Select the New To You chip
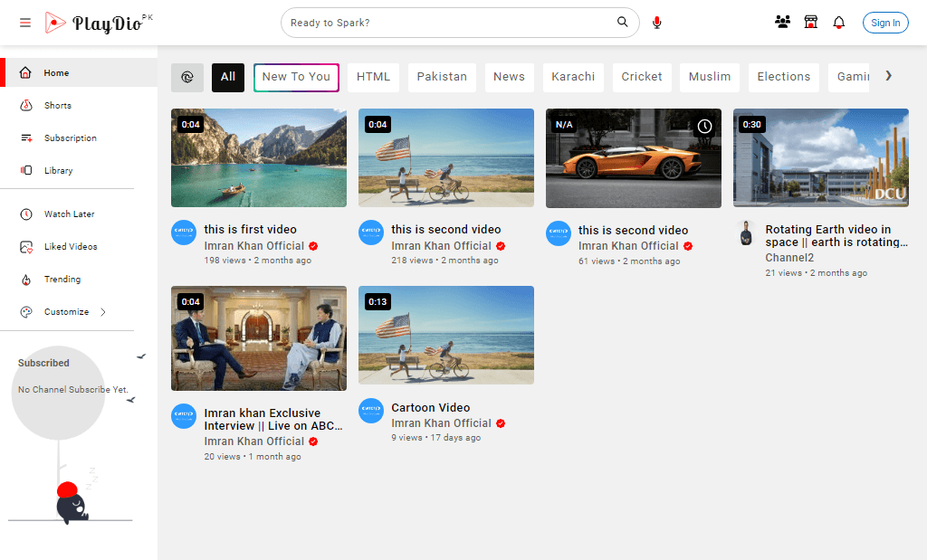 296,78
